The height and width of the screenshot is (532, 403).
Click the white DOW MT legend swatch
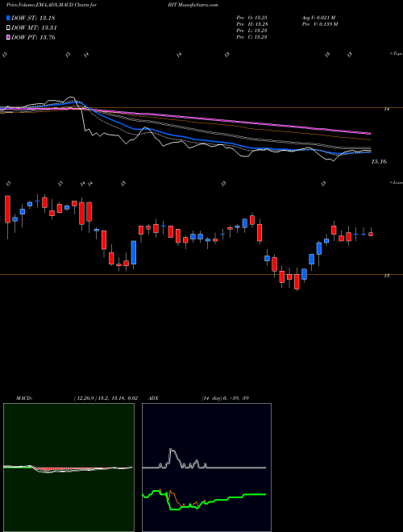coord(8,28)
